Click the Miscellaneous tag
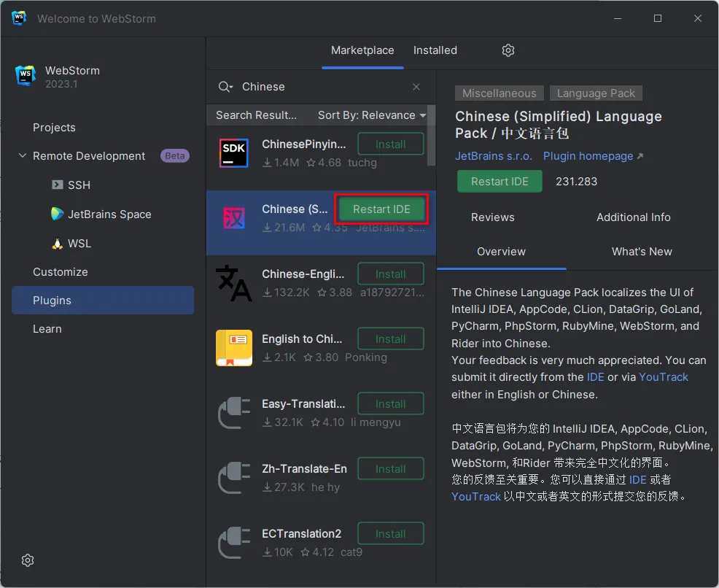Image resolution: width=719 pixels, height=588 pixels. [499, 93]
